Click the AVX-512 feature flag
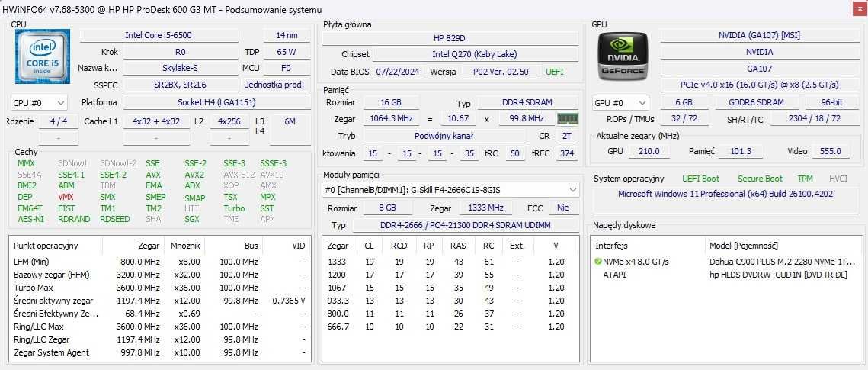868x370 pixels. click(x=239, y=175)
